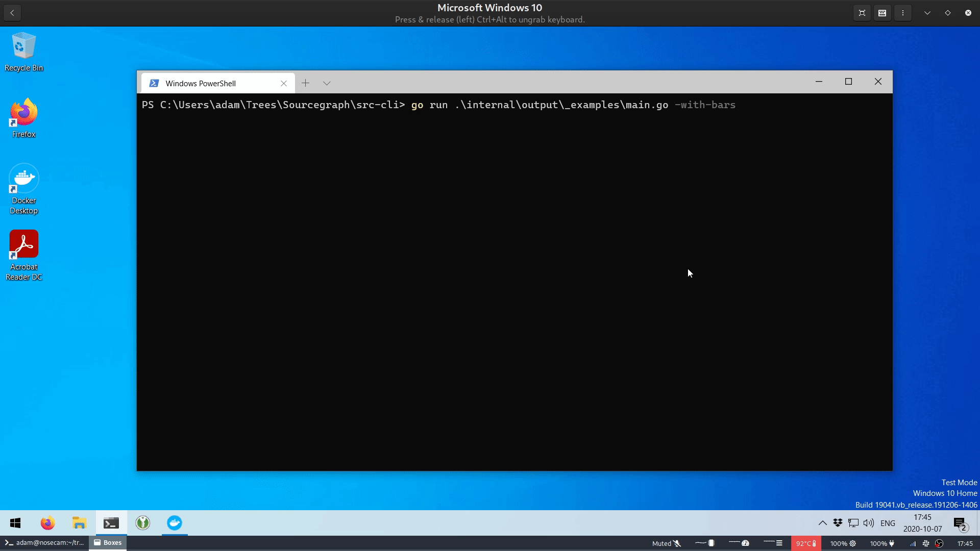The height and width of the screenshot is (551, 980).
Task: Switch to the Boxes window on the panel
Action: pyautogui.click(x=108, y=543)
